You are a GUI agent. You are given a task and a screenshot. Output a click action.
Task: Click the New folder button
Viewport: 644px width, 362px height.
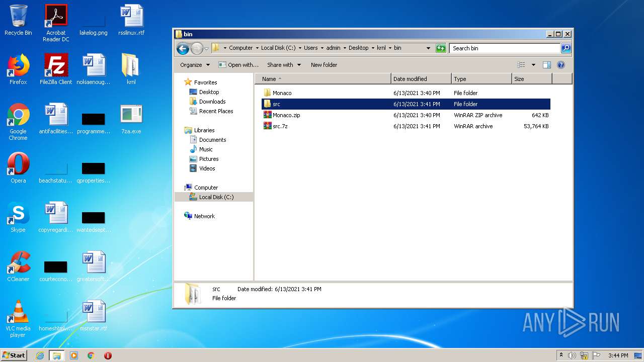tap(324, 65)
